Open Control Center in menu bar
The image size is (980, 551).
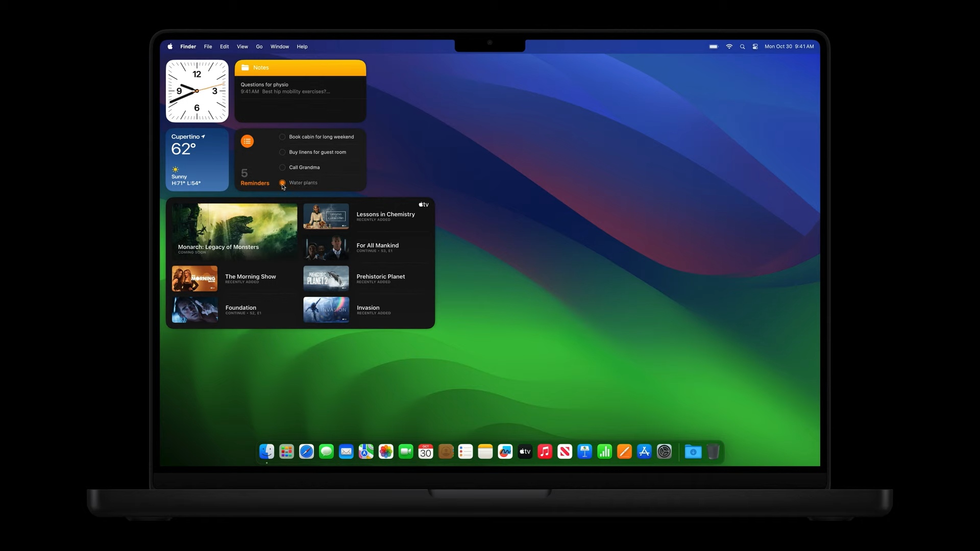click(x=755, y=46)
